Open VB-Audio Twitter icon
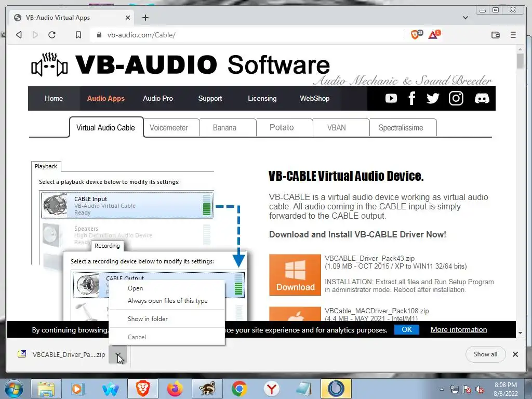Image resolution: width=532 pixels, height=399 pixels. [433, 98]
